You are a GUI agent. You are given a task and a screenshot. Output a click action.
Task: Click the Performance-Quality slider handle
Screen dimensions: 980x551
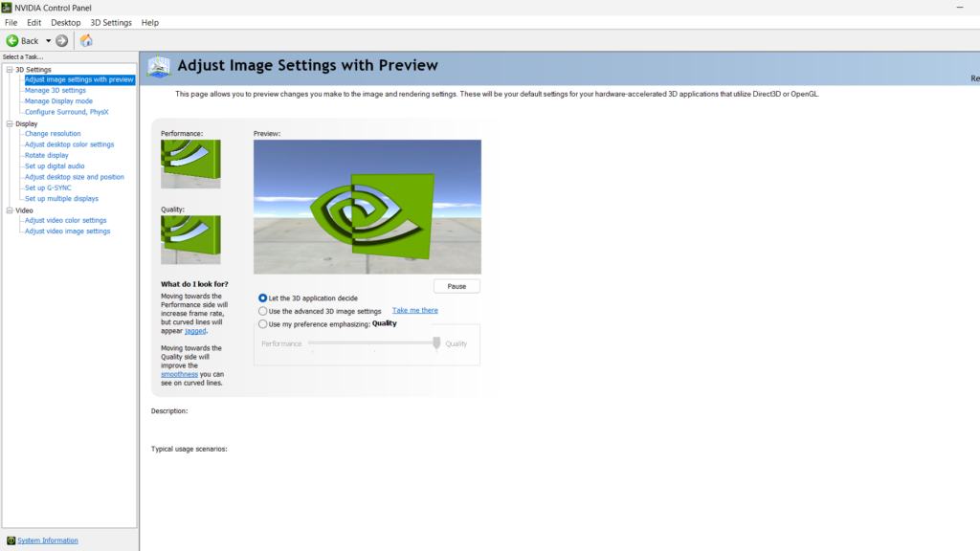pos(436,342)
